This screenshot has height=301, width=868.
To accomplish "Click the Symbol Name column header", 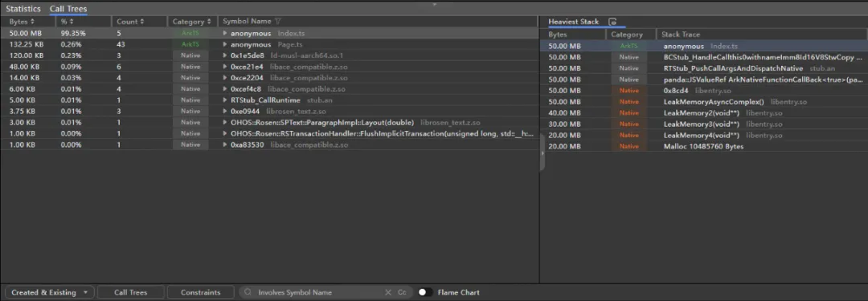I will [247, 22].
